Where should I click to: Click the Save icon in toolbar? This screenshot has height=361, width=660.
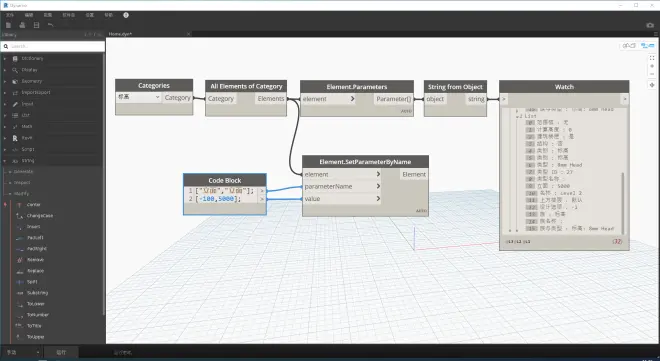click(x=37, y=25)
